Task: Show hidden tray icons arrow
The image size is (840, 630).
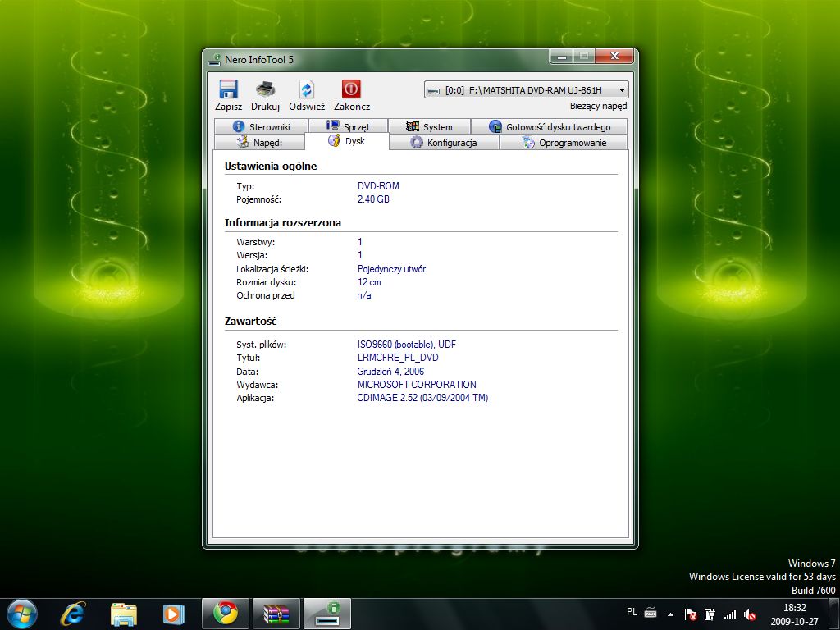Action: coord(670,614)
